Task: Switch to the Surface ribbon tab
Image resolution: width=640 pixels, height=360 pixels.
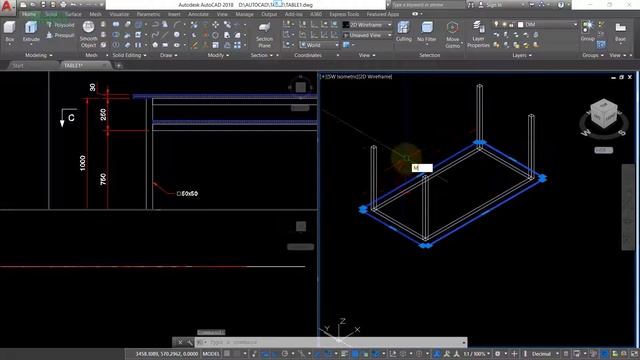Action: pos(73,14)
